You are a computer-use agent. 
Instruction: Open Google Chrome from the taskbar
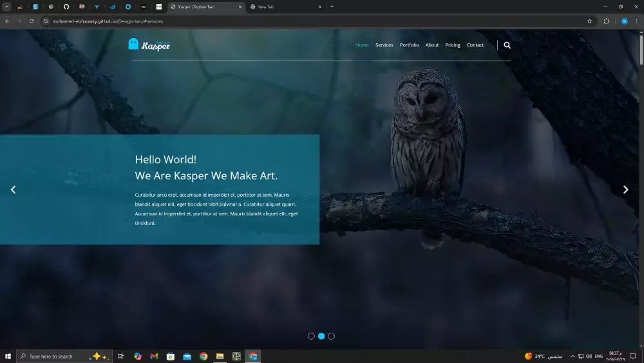[x=204, y=357]
